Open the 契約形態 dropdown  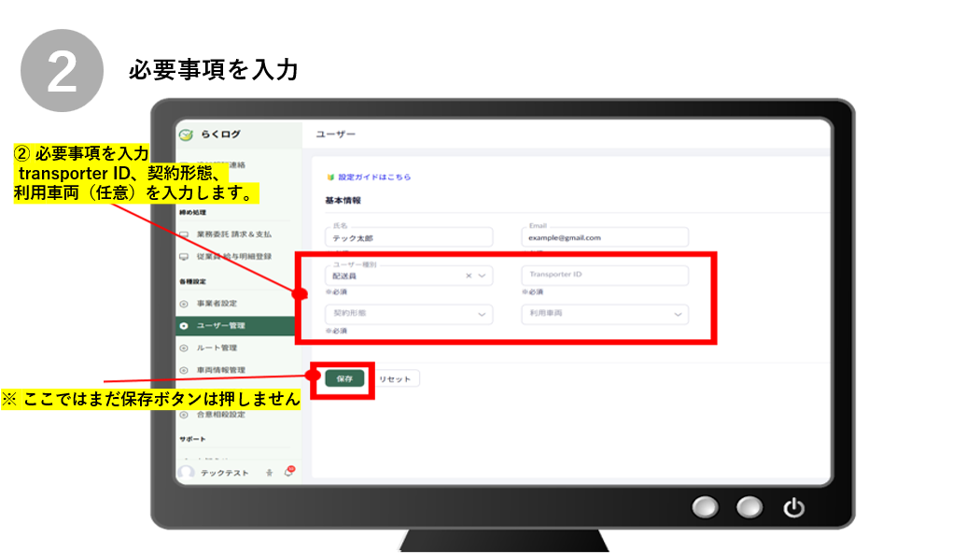tap(408, 314)
